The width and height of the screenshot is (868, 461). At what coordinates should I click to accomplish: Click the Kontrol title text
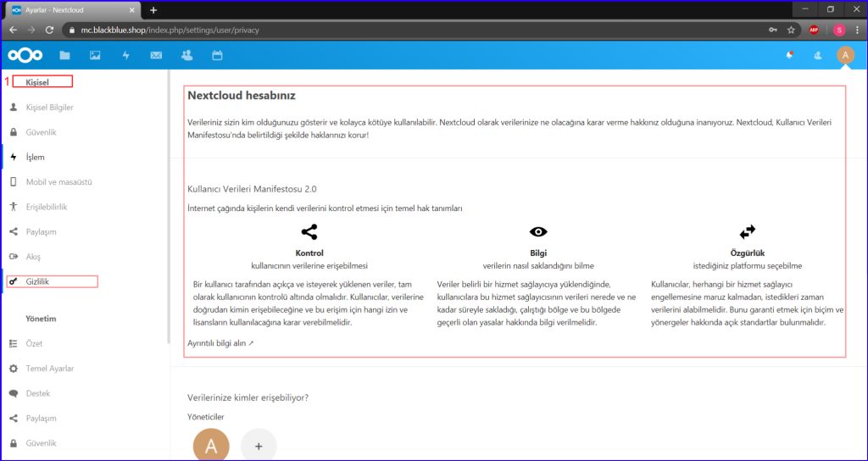(309, 253)
